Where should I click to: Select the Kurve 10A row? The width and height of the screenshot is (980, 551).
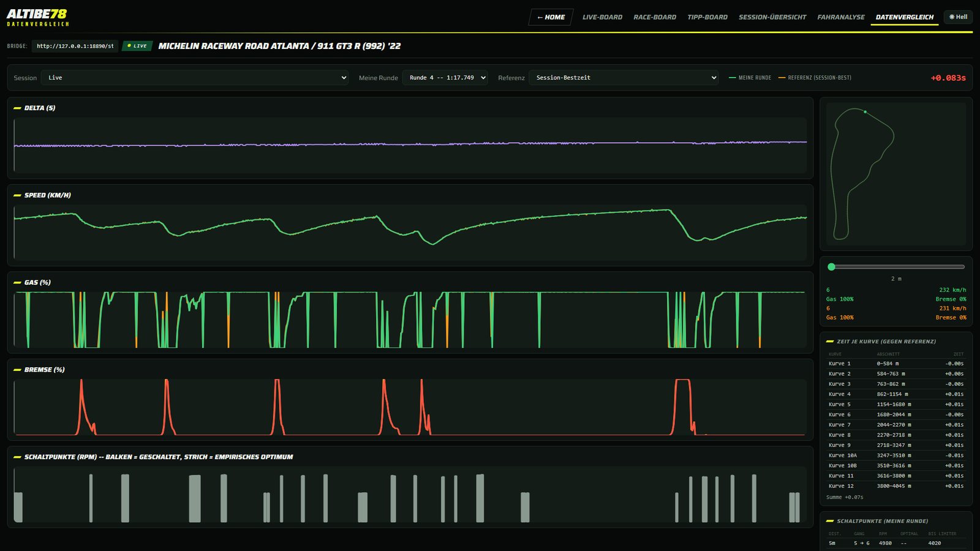tap(896, 455)
